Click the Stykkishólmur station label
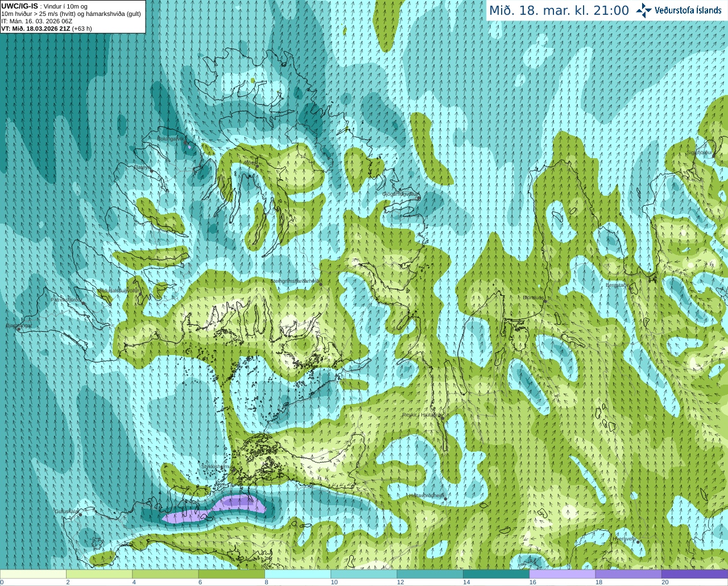 (217, 467)
